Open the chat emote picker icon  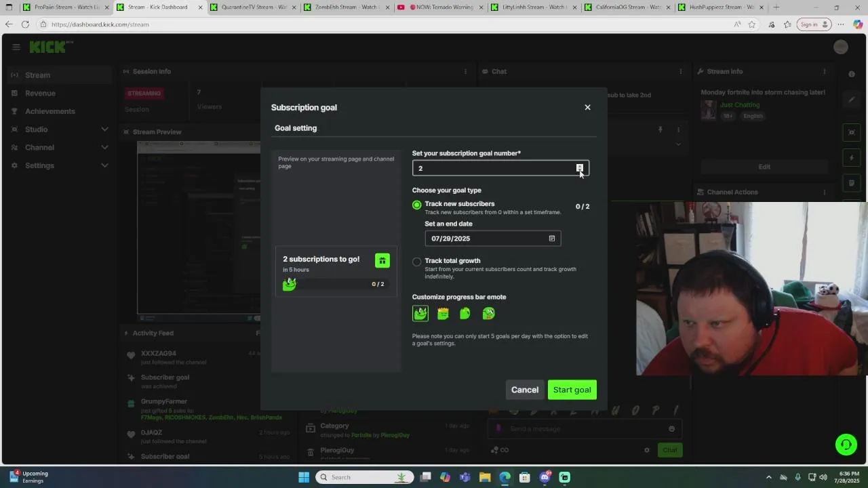pyautogui.click(x=671, y=428)
